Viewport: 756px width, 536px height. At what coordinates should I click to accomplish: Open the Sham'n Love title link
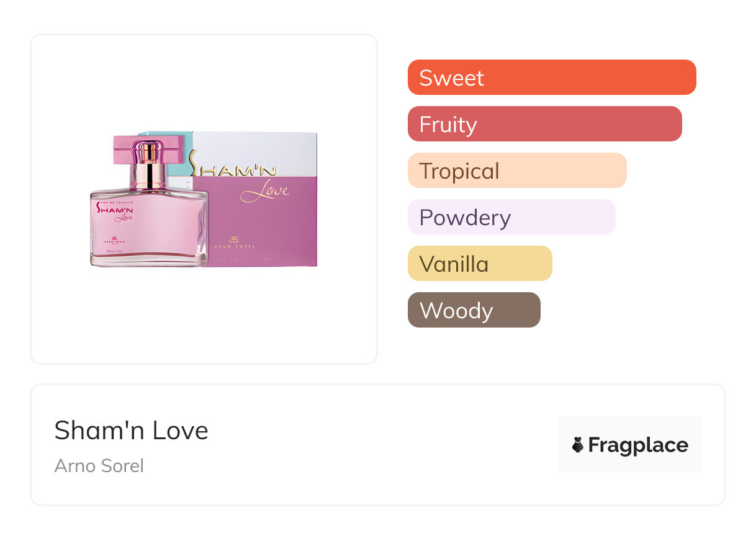[x=132, y=431]
